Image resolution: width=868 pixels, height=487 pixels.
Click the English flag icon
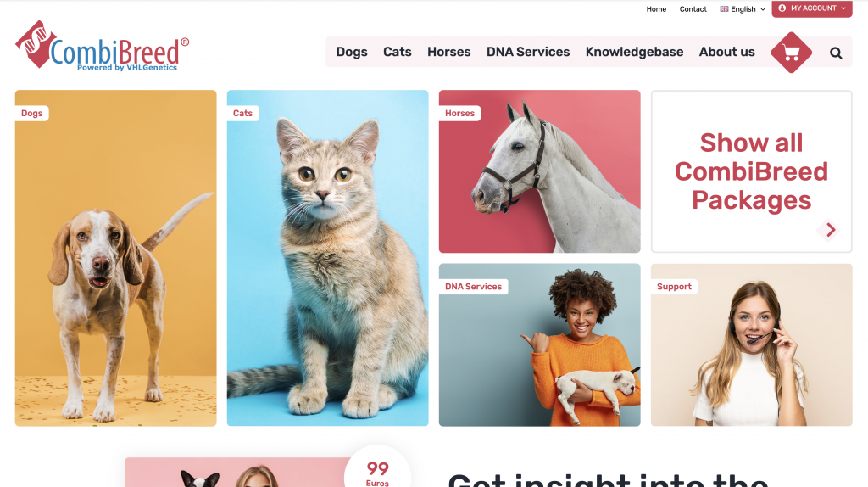(724, 8)
